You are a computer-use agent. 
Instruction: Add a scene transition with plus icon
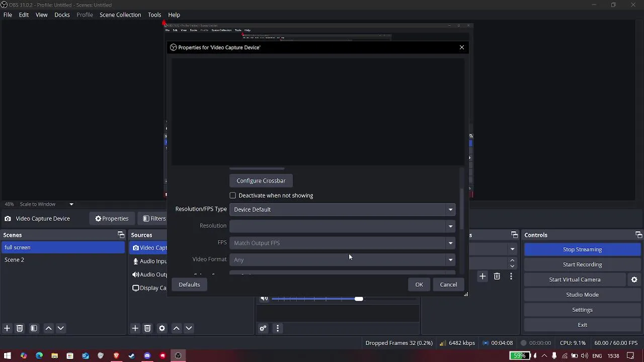pyautogui.click(x=482, y=276)
